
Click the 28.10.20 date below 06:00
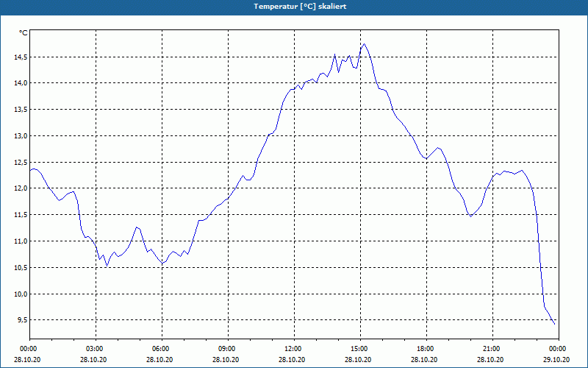click(x=159, y=360)
